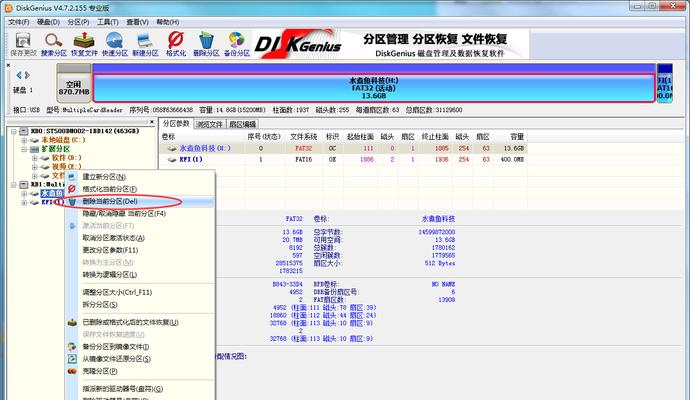Select the 水煮鱼科技(H:) row in partition table
This screenshot has width=690, height=400.
(x=344, y=148)
